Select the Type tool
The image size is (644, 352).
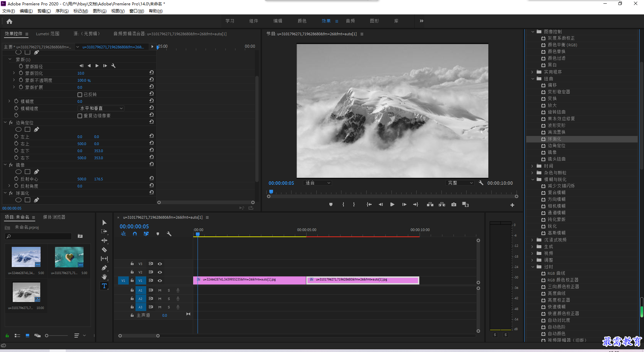point(104,286)
